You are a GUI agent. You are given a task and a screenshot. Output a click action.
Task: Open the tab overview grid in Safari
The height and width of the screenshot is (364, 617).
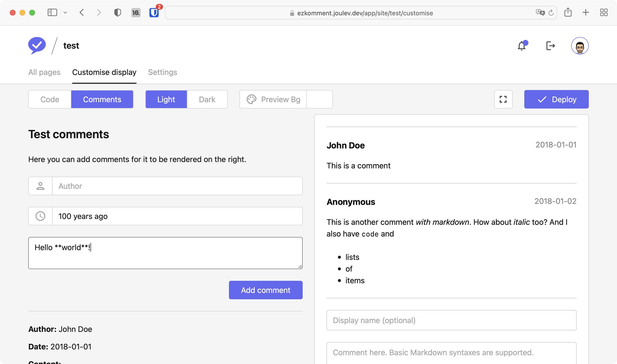tap(604, 12)
